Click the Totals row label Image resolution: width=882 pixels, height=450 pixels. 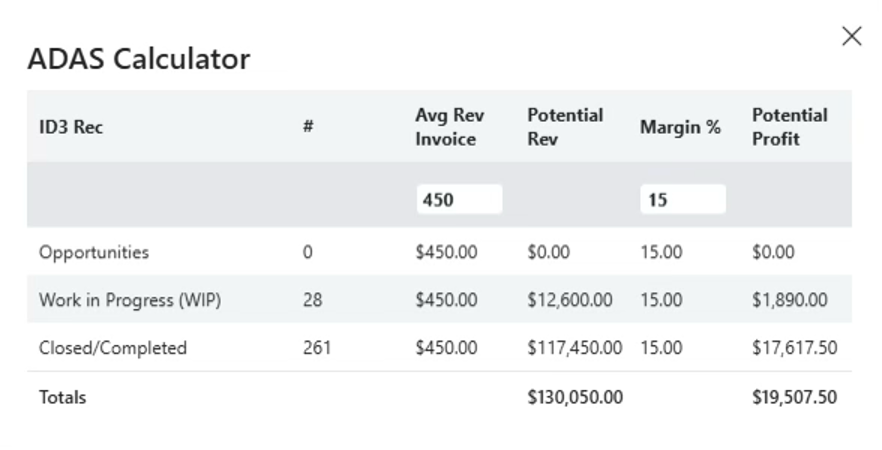click(62, 397)
